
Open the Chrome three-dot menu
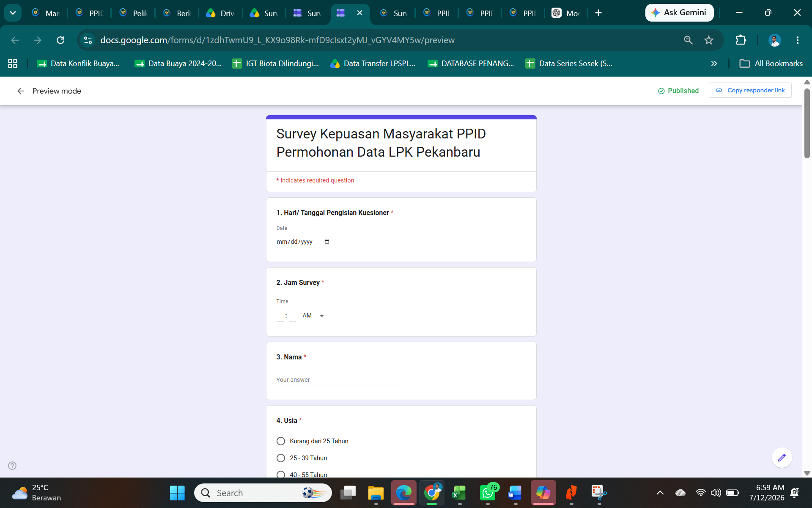click(798, 40)
